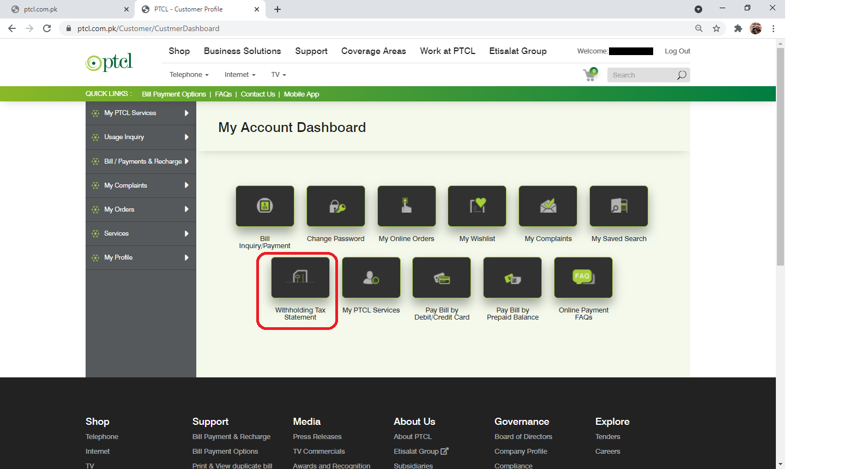Switch to the ptcl.com.pk tab
868x469 pixels.
(68, 9)
